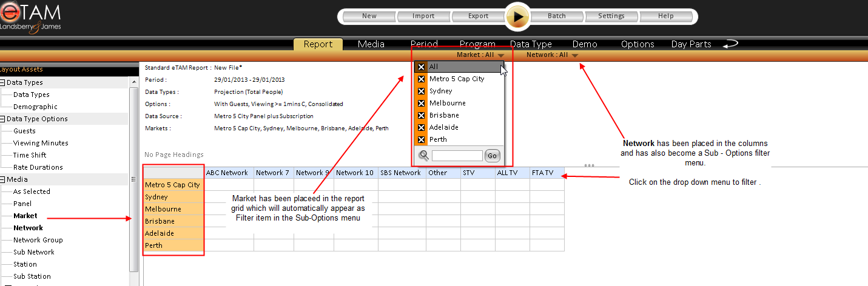Click the Other column header

tap(443, 173)
